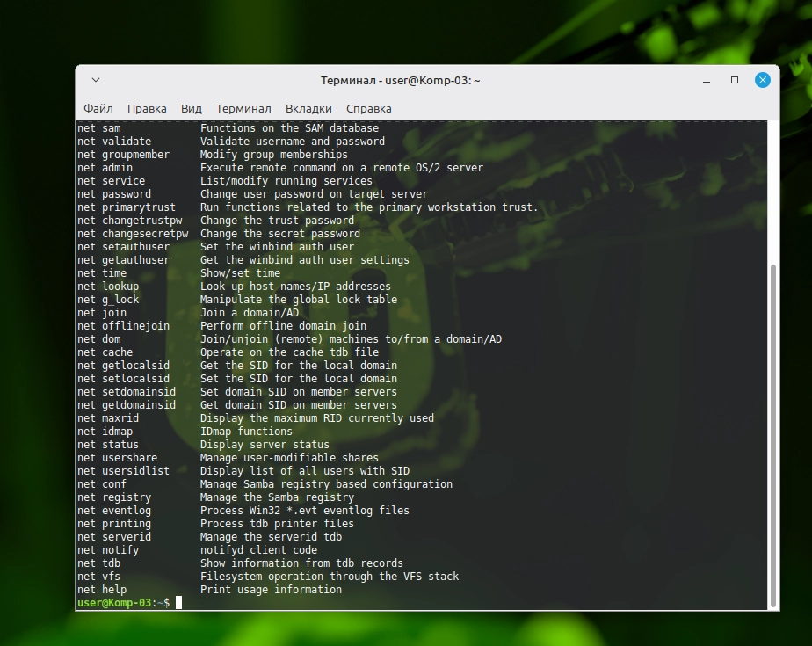Click the 'net offlinejoin' command
Image resolution: width=812 pixels, height=646 pixels.
coord(123,326)
